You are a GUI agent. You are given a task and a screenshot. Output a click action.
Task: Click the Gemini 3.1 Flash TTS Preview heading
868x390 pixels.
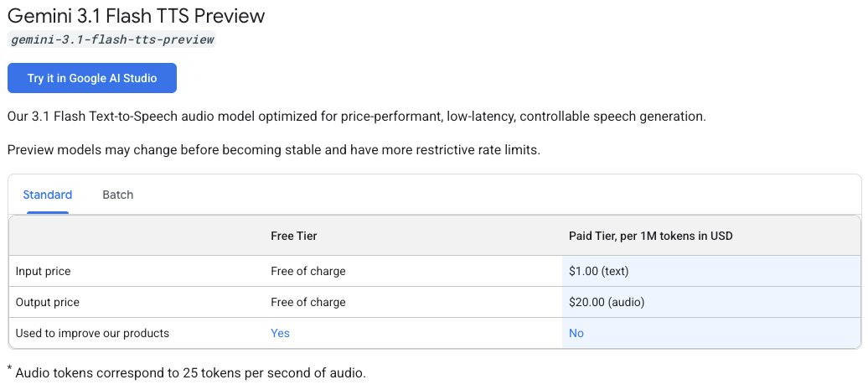[x=137, y=15]
